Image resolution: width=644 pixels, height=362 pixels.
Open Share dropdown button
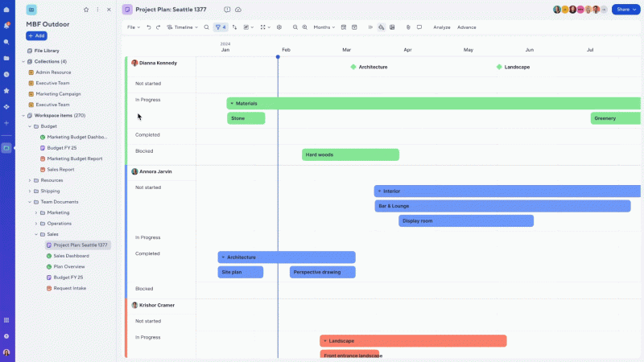pyautogui.click(x=625, y=10)
